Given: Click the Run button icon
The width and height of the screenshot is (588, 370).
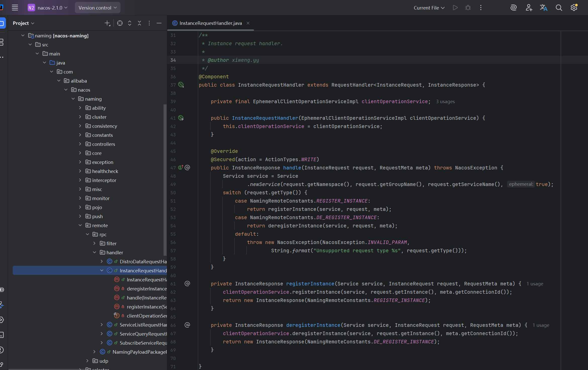Looking at the screenshot, I should tap(455, 8).
